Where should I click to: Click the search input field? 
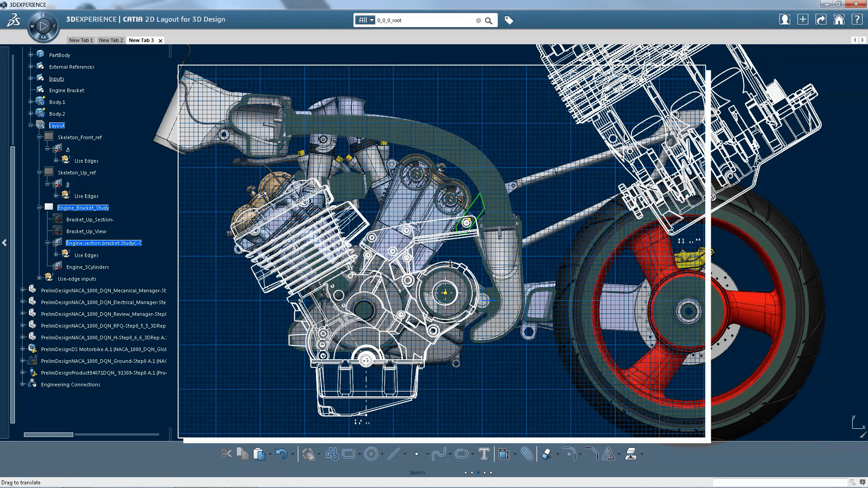coord(426,20)
